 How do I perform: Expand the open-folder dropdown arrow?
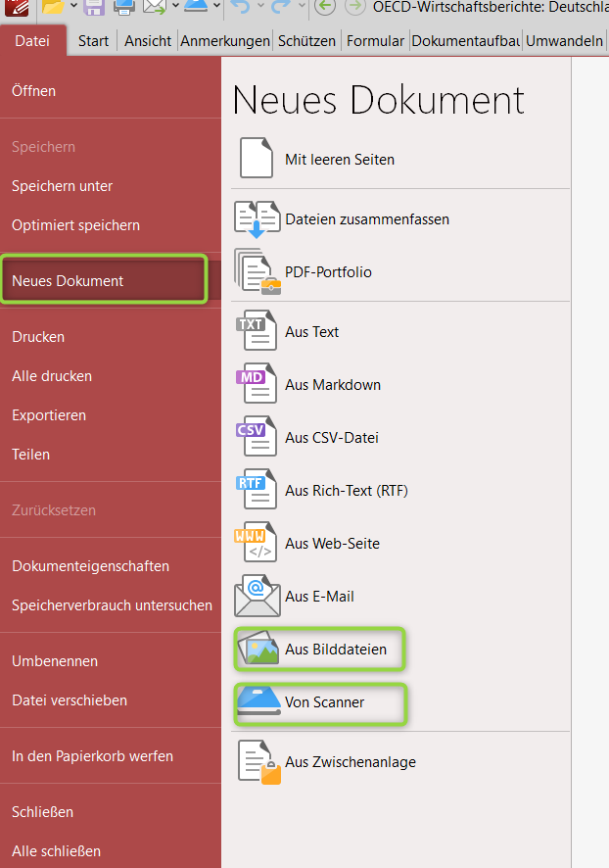click(x=73, y=7)
